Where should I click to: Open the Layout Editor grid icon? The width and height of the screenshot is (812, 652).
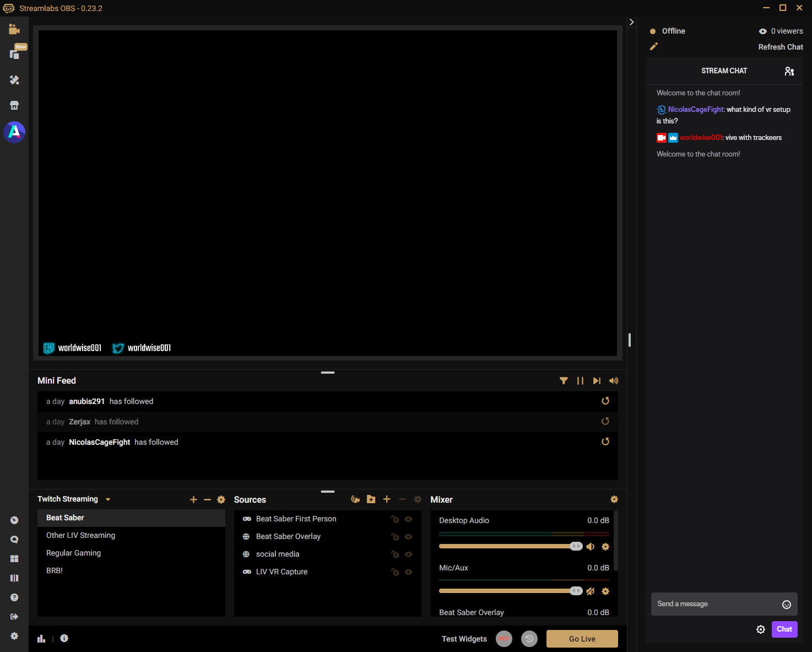pos(14,559)
